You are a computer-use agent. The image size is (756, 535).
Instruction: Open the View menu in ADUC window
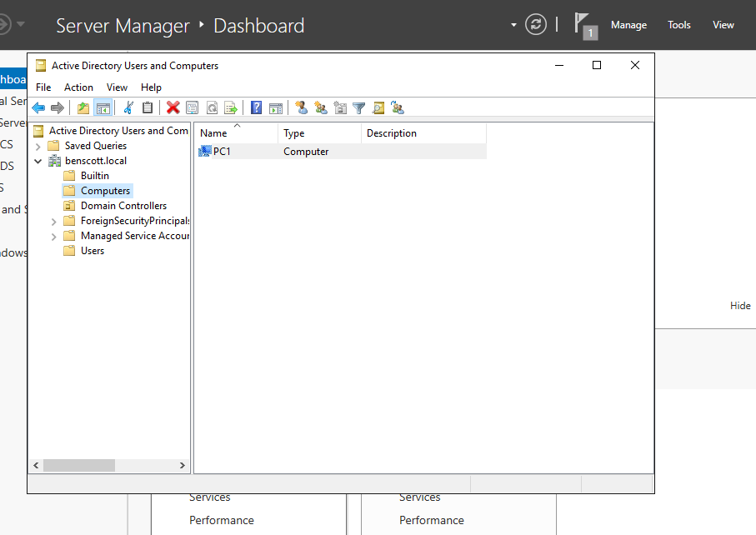click(118, 87)
